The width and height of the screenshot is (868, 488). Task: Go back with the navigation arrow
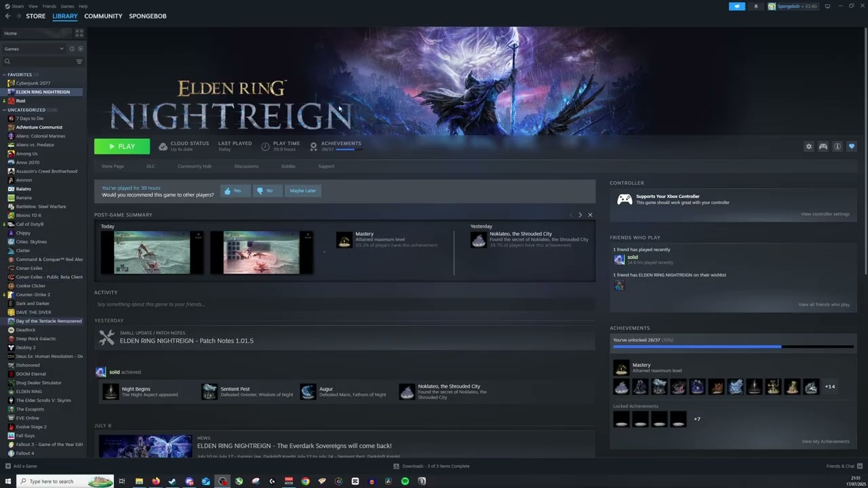click(x=8, y=16)
